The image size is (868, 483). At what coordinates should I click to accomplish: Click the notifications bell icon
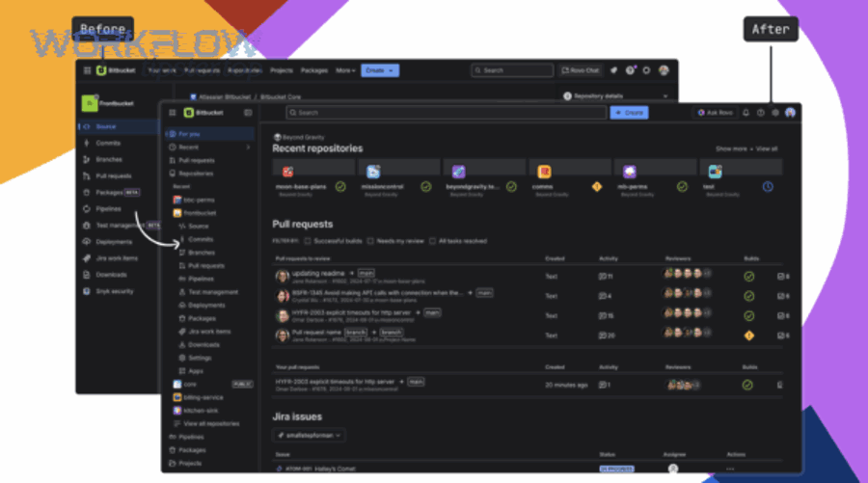tap(746, 113)
